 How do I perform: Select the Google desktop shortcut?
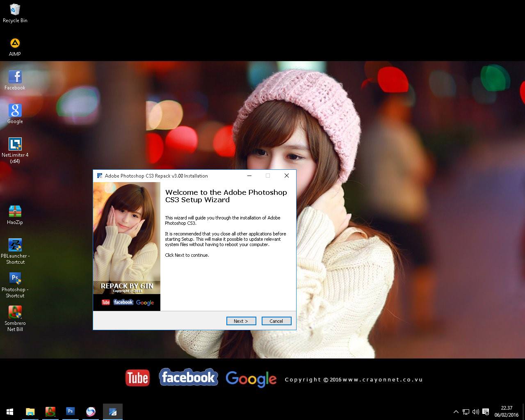(15, 114)
